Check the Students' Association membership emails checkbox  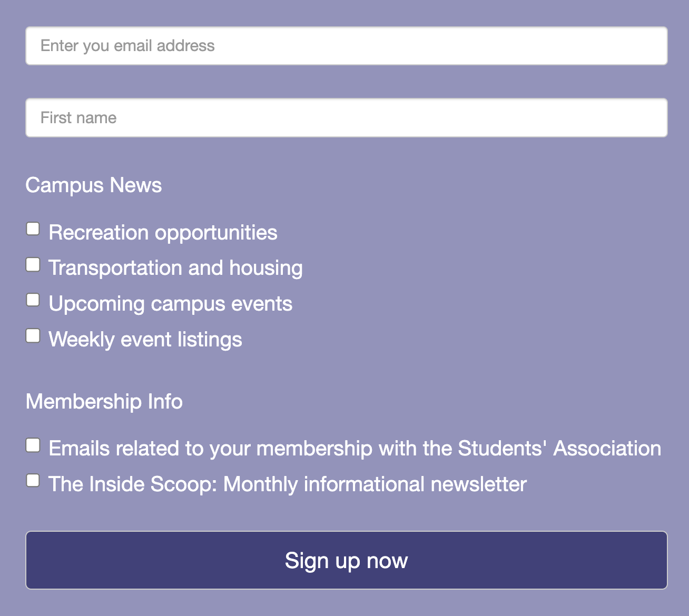tap(33, 445)
